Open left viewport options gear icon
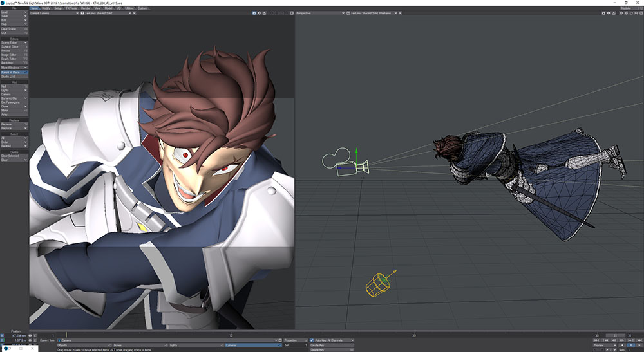 click(x=259, y=13)
